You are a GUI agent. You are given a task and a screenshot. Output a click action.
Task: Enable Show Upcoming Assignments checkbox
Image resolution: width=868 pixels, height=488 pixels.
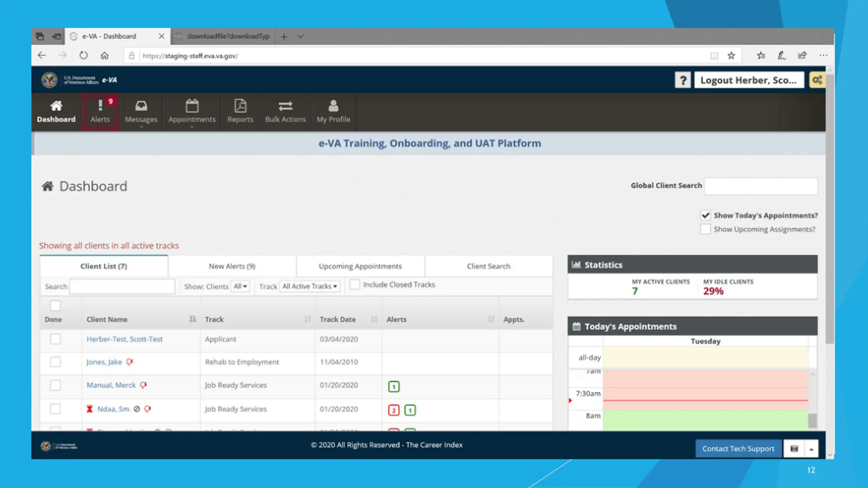tap(706, 229)
